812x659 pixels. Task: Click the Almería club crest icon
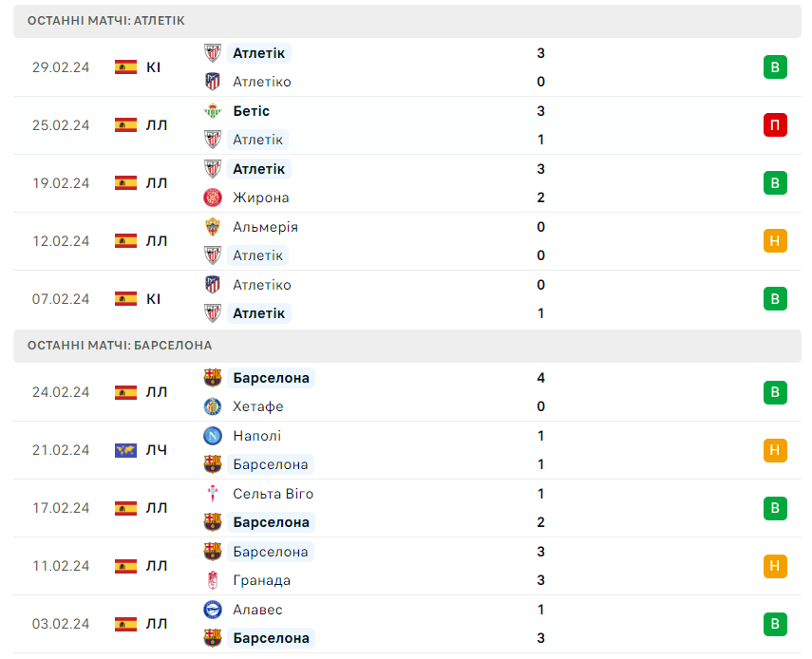213,227
